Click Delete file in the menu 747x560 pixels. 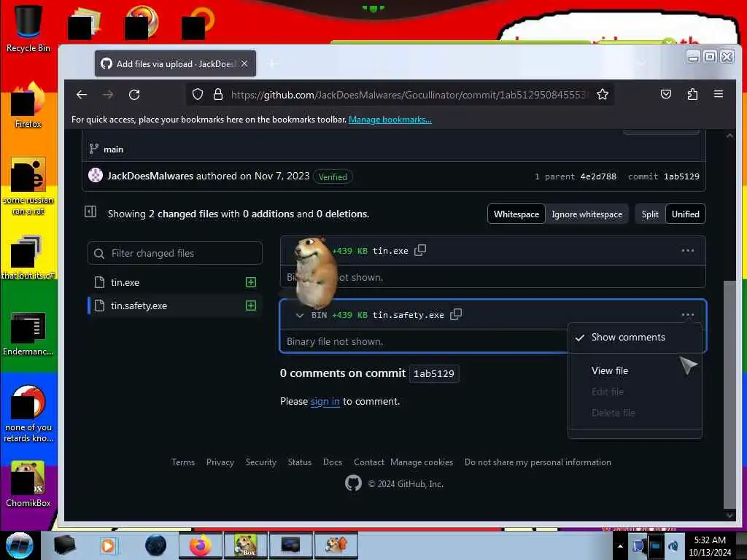point(635,413)
